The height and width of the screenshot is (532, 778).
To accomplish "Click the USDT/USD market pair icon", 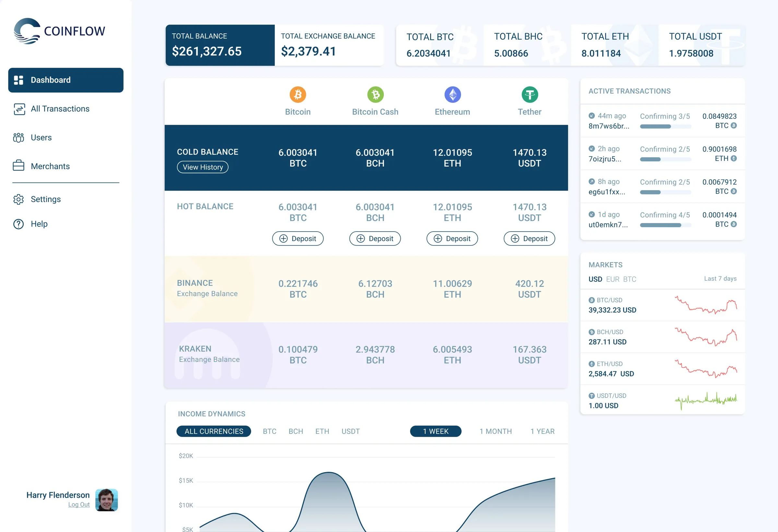I will point(592,396).
